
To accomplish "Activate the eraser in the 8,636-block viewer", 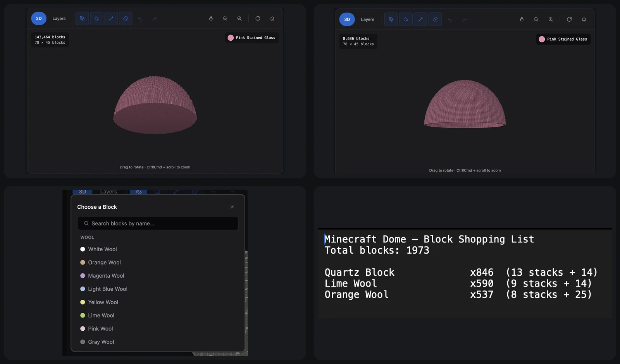I will click(x=435, y=19).
